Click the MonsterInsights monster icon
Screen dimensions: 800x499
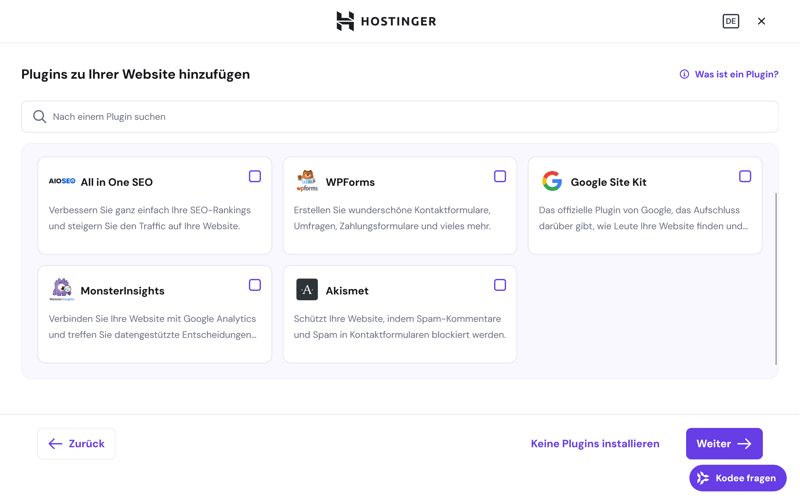click(x=62, y=290)
